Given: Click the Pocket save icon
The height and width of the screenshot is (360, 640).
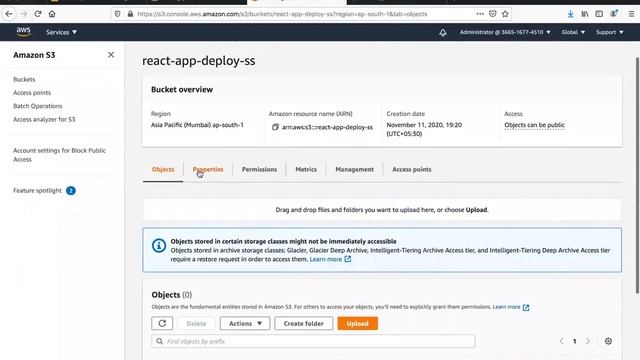Looking at the screenshot, I should tap(493, 14).
